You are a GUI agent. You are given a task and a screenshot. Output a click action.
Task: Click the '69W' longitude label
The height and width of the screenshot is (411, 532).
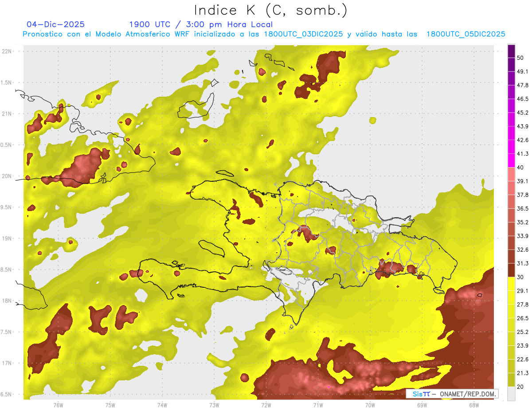coord(422,405)
